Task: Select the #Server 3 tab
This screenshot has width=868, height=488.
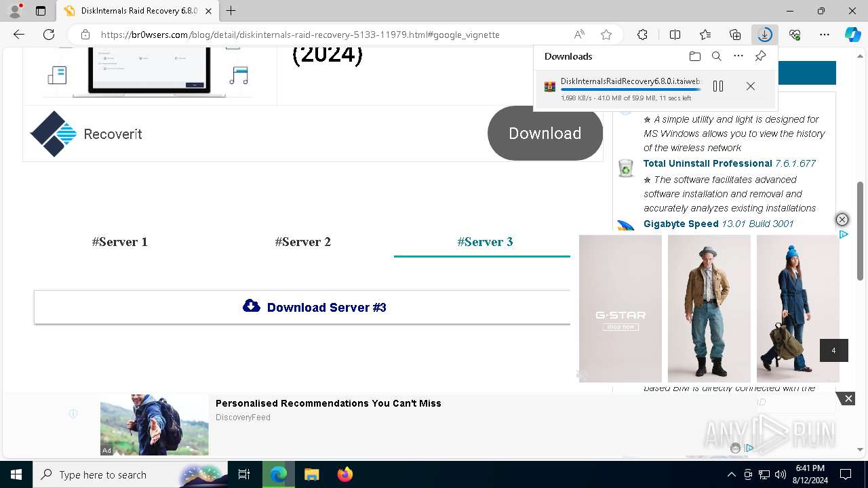Action: pyautogui.click(x=485, y=242)
